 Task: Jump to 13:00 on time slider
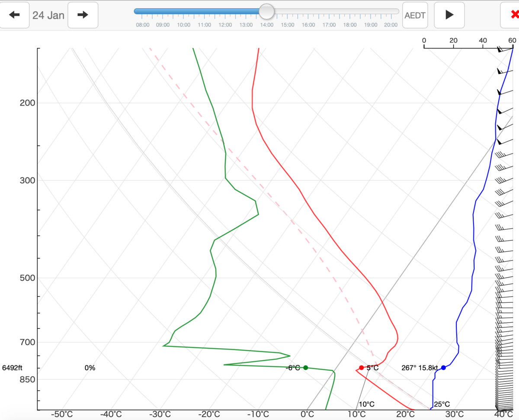[x=246, y=25]
